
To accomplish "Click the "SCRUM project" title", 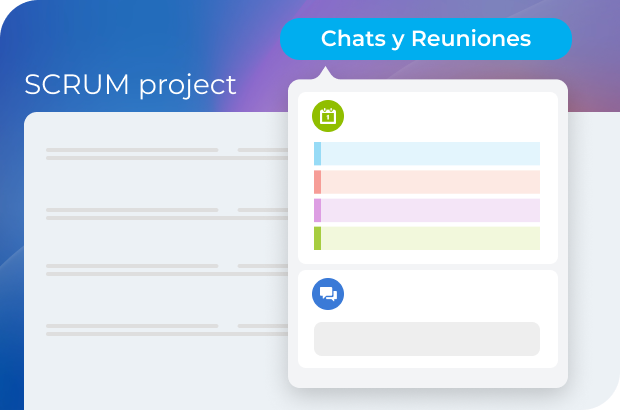I will pos(130,85).
